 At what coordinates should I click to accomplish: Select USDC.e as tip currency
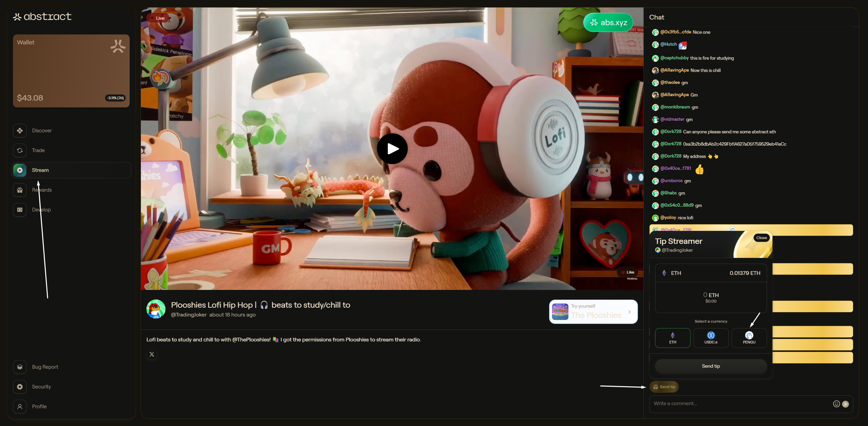(711, 338)
